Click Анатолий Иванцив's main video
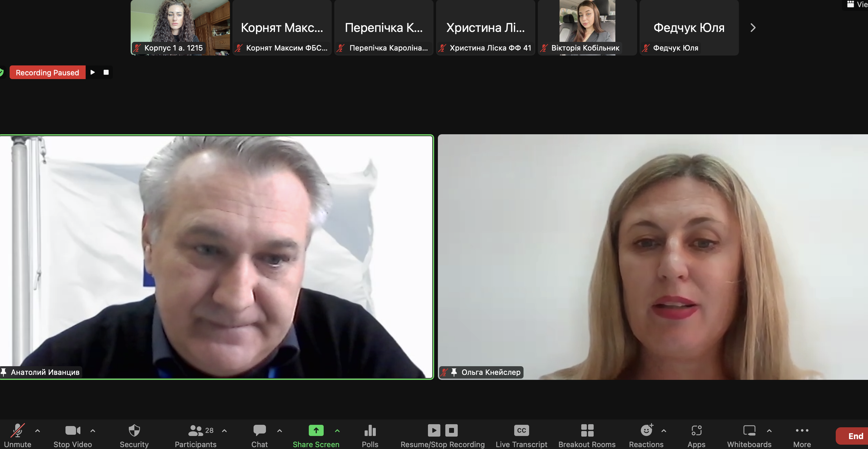 point(216,257)
